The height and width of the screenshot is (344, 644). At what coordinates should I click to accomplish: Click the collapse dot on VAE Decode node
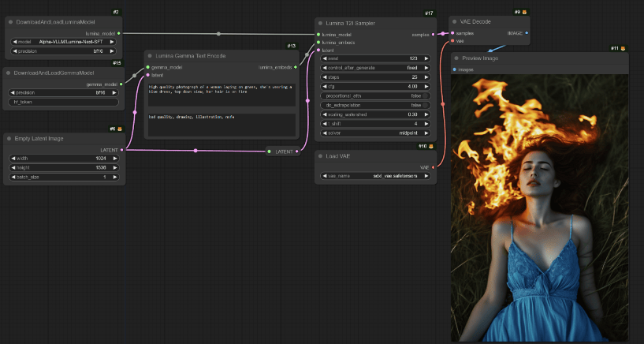pyautogui.click(x=455, y=22)
